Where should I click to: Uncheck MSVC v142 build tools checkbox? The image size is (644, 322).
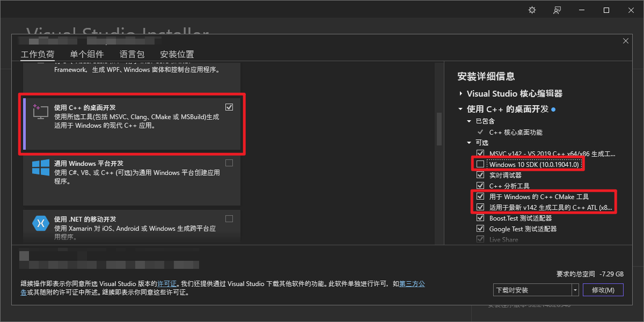pos(480,153)
